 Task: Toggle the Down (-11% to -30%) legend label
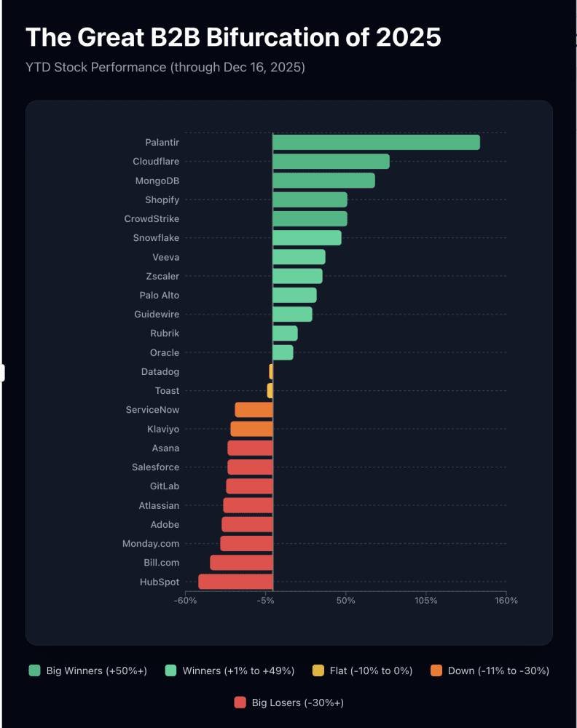(x=499, y=670)
